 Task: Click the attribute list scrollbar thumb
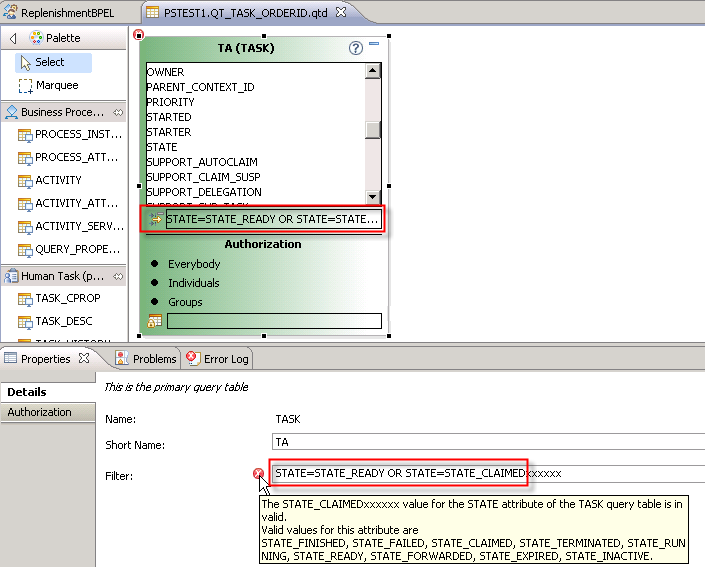[373, 130]
